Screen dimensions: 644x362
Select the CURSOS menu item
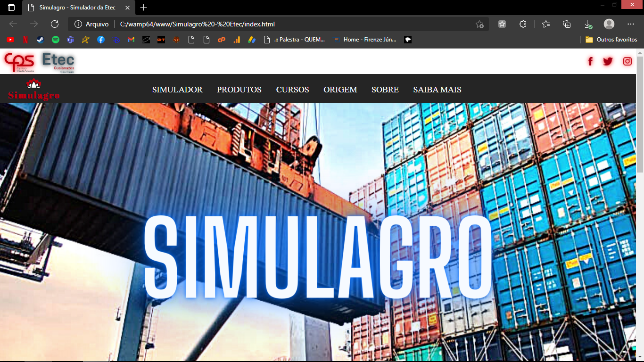[x=292, y=90]
